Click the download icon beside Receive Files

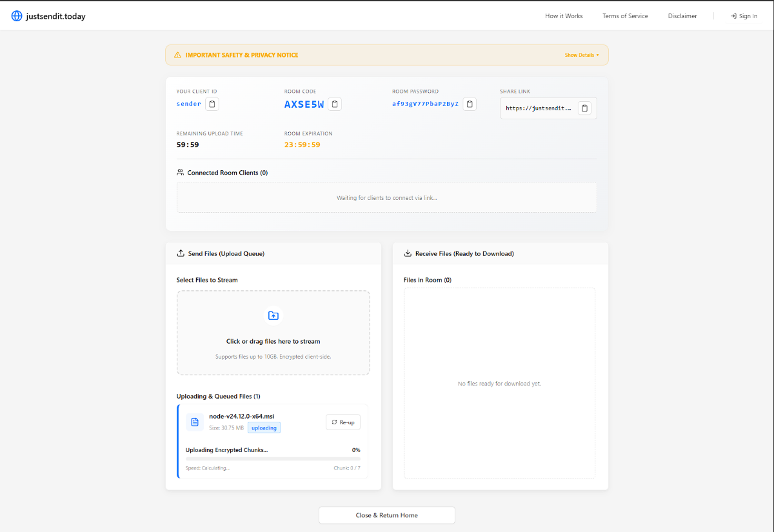coord(408,253)
